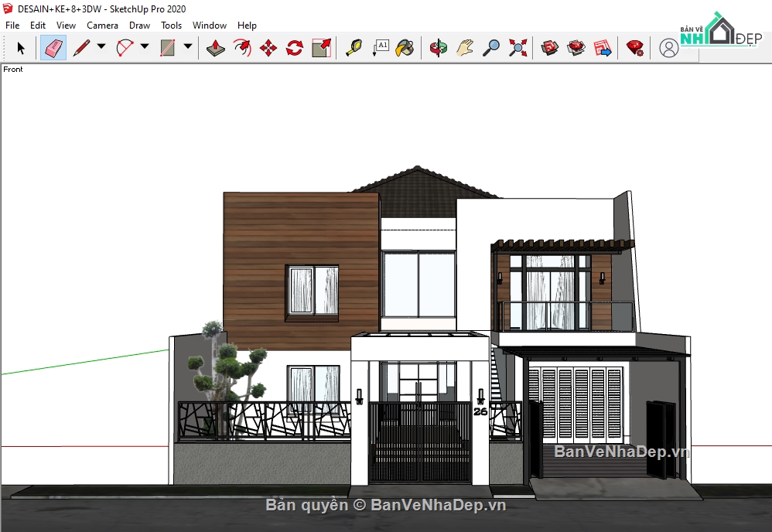The width and height of the screenshot is (772, 532).
Task: Open the Line tool dropdown arrow
Action: (101, 47)
